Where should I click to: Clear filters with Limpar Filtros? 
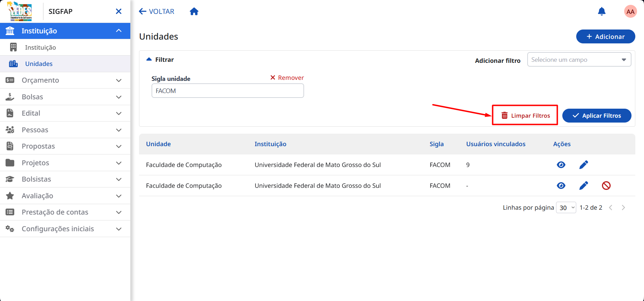click(x=525, y=116)
